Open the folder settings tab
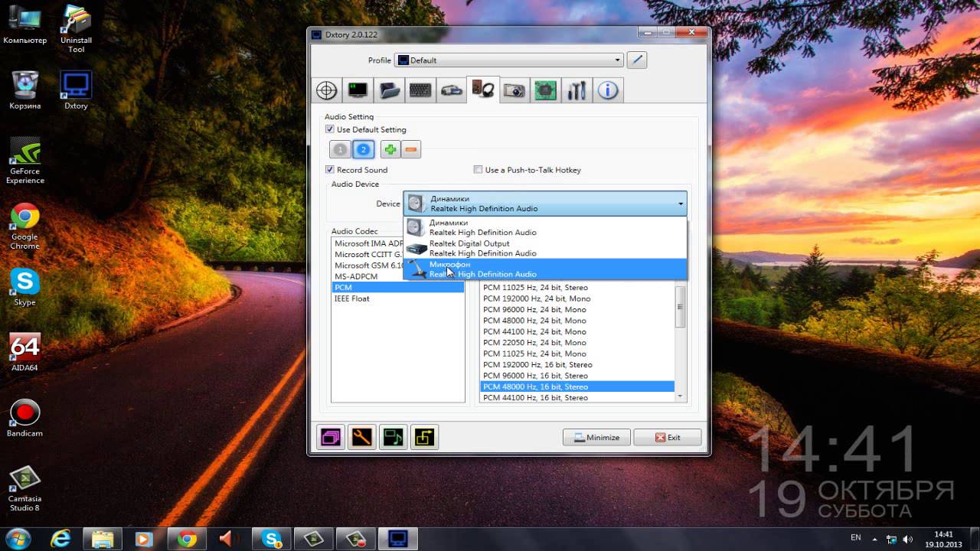 click(390, 90)
